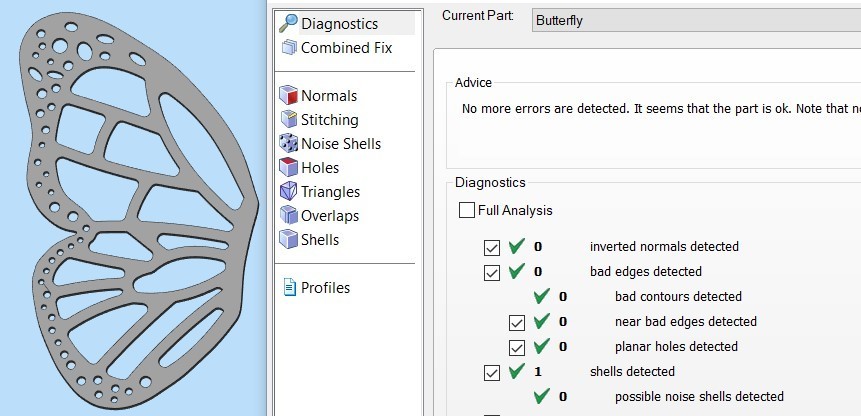Select the Triangles icon
The height and width of the screenshot is (416, 861).
(x=288, y=192)
